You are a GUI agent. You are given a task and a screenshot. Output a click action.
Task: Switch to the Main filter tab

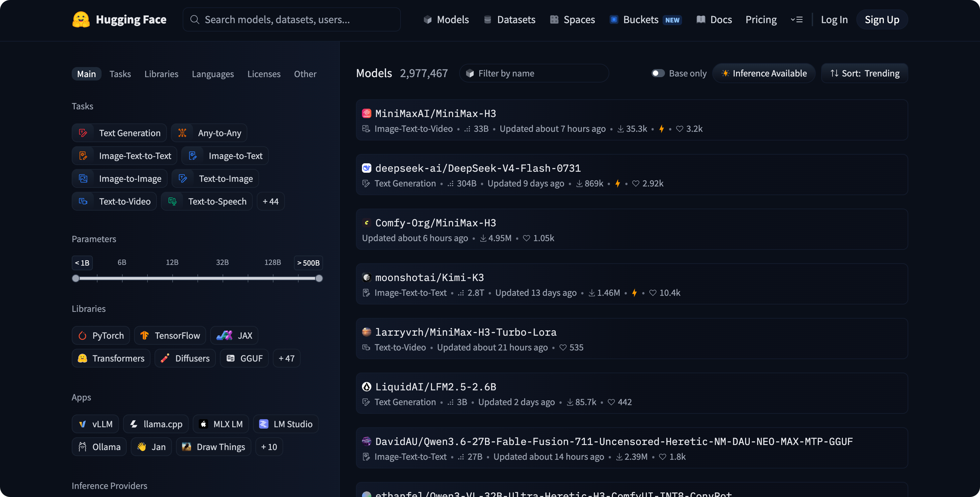pos(87,74)
